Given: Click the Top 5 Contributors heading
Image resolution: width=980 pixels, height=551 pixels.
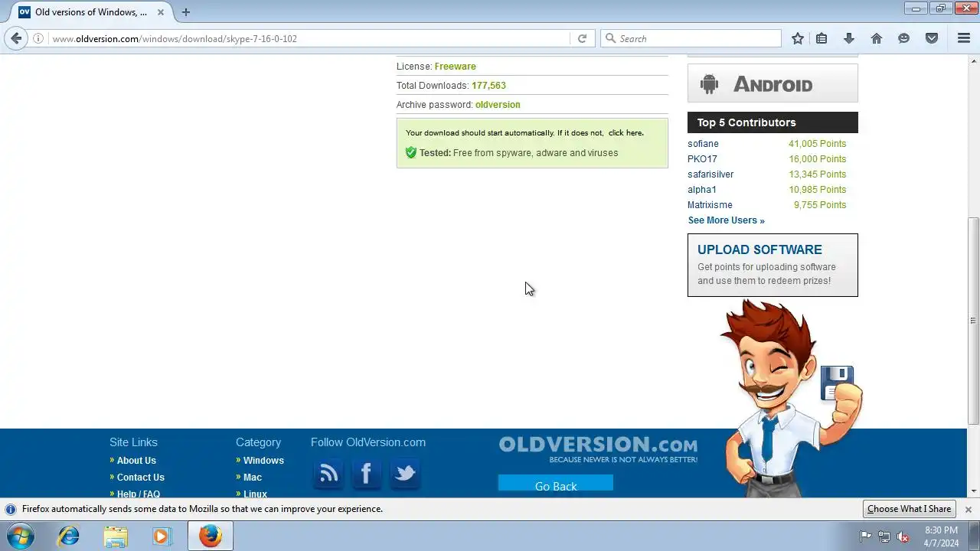Looking at the screenshot, I should (773, 122).
